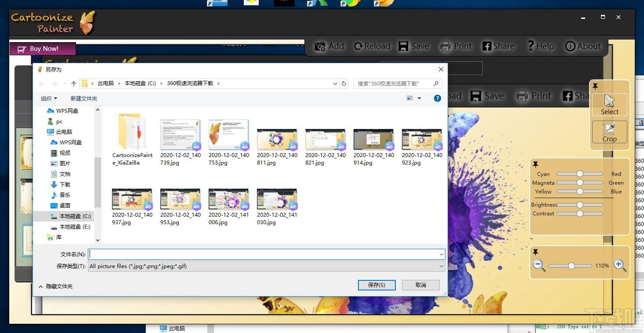Select file 2020-12-02_141006.jpg

[x=229, y=207]
